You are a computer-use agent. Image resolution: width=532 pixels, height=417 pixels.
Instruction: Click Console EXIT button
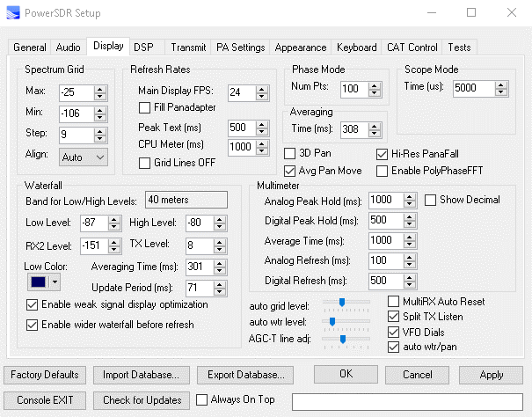pyautogui.click(x=45, y=400)
